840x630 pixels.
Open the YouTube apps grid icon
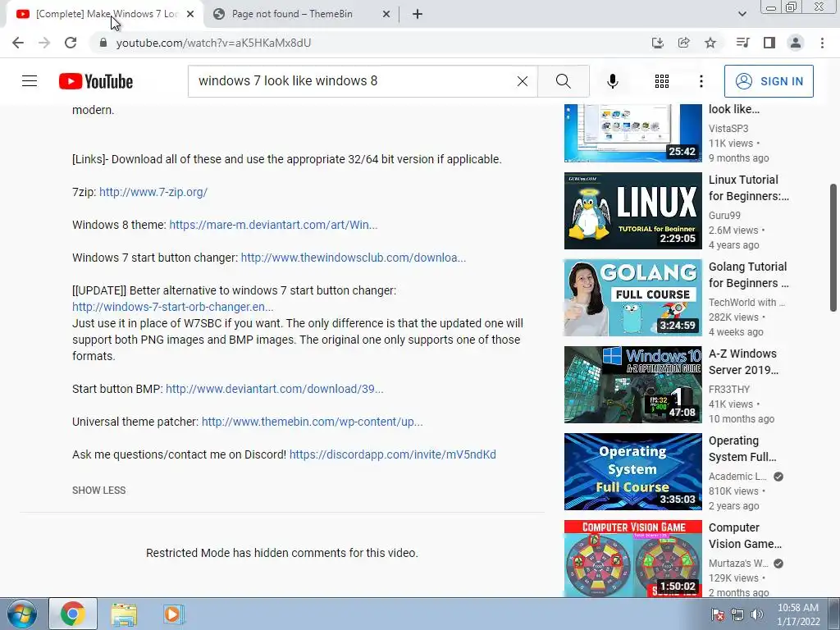point(662,81)
